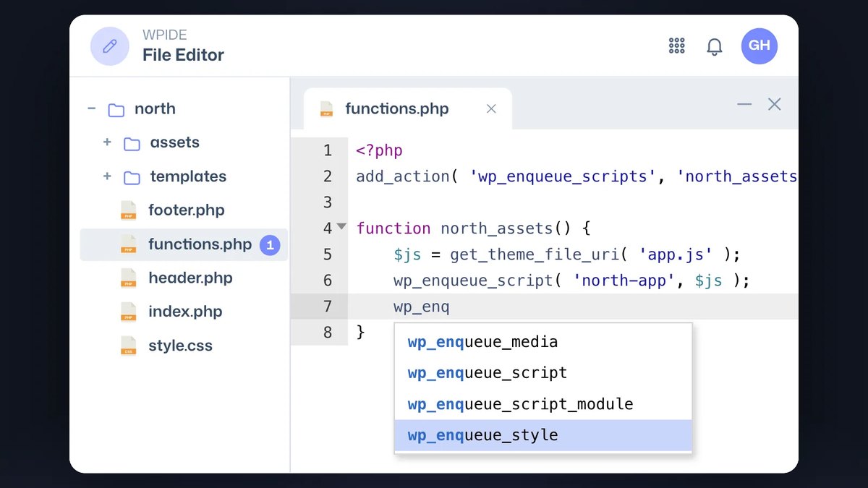The width and height of the screenshot is (868, 488).
Task: Click the style.css file icon
Action: coord(129,346)
